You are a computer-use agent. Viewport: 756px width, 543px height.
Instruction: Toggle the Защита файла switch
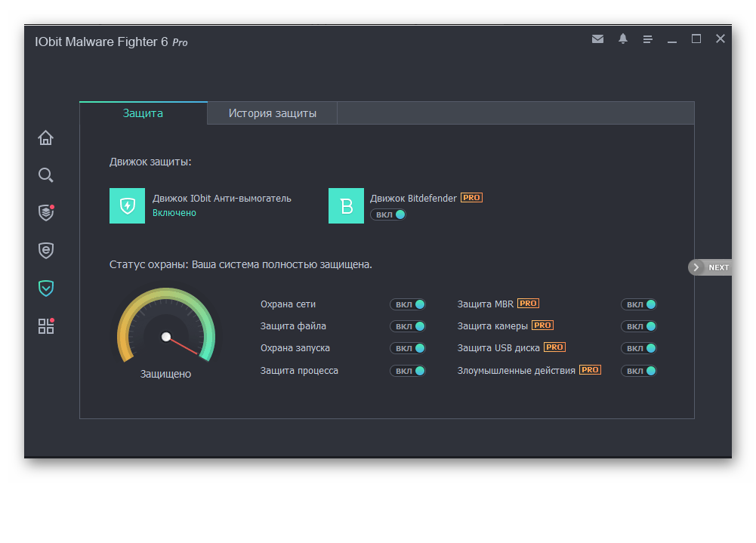click(408, 326)
